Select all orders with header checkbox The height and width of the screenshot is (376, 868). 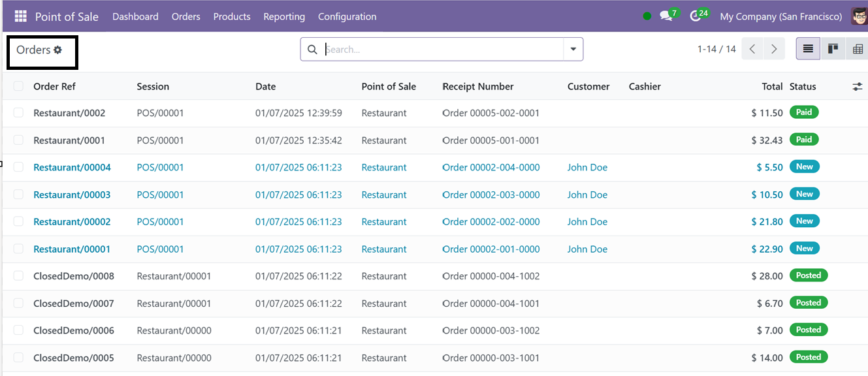tap(18, 86)
